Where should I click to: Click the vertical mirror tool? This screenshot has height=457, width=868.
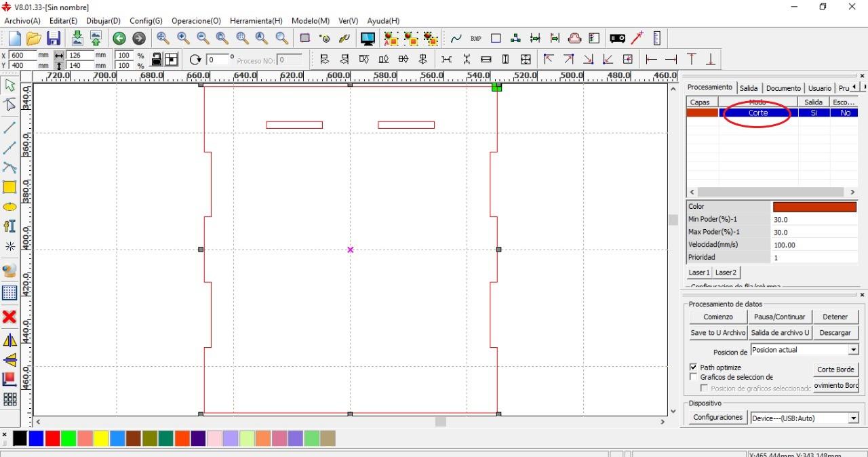pos(10,360)
